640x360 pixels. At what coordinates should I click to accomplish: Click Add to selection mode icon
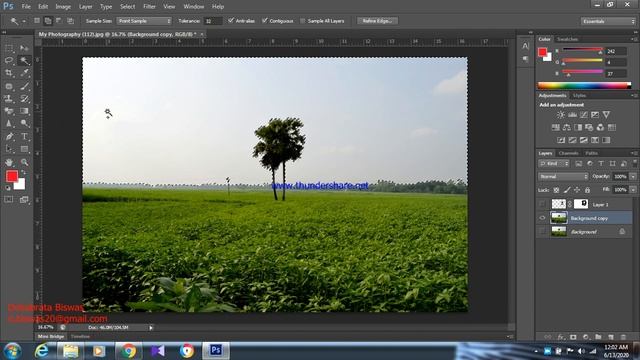click(x=48, y=21)
